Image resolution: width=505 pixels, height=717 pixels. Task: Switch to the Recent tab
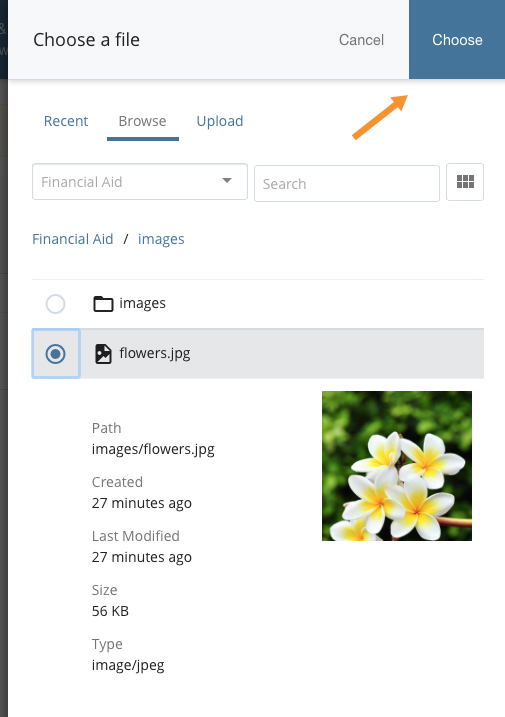tap(66, 121)
